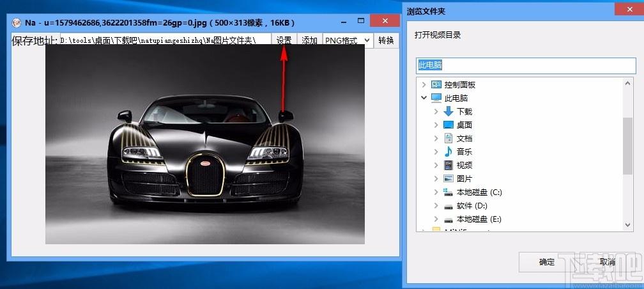
Task: Click the Na application icon in title bar
Action: pos(17,22)
